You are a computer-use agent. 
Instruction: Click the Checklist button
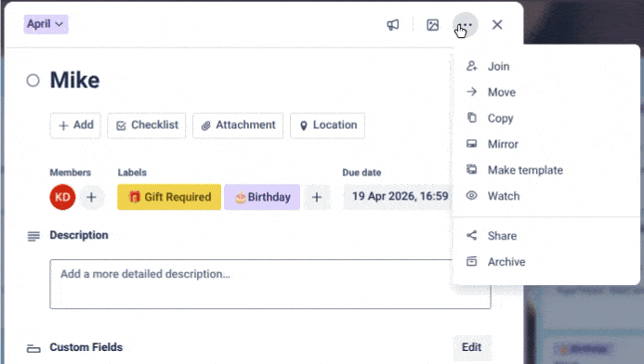pos(147,125)
